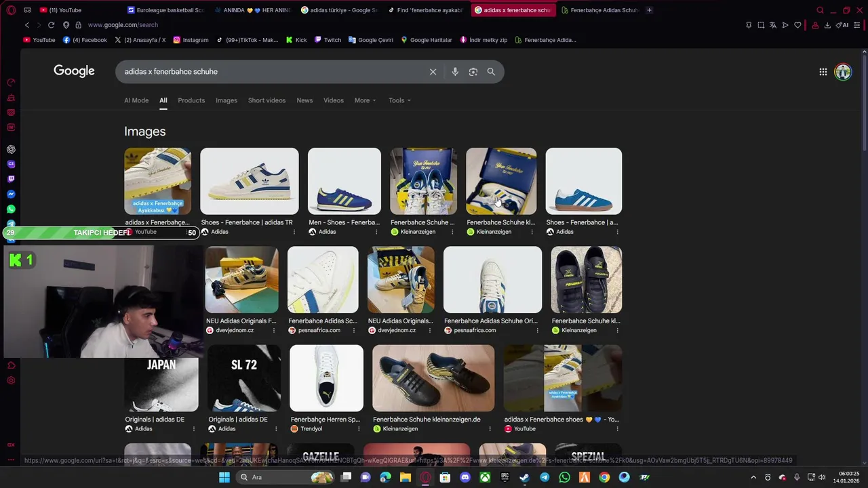868x488 pixels.
Task: Open options menu for NEU Adidas Originals F... result
Action: (274, 331)
